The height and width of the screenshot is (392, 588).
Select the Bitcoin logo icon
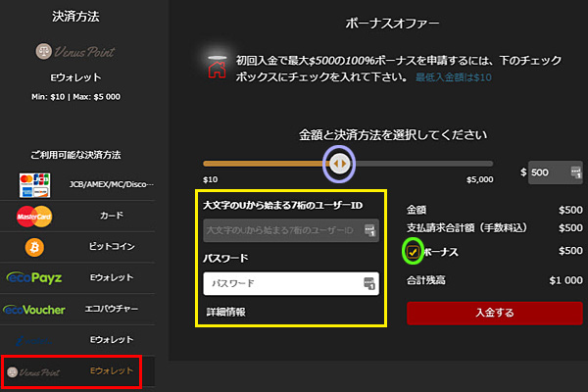34,247
